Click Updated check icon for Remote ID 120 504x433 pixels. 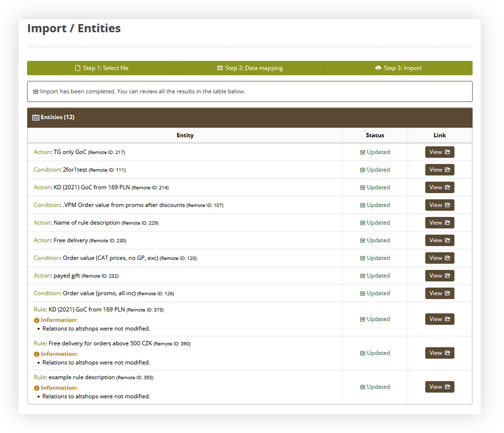point(363,258)
